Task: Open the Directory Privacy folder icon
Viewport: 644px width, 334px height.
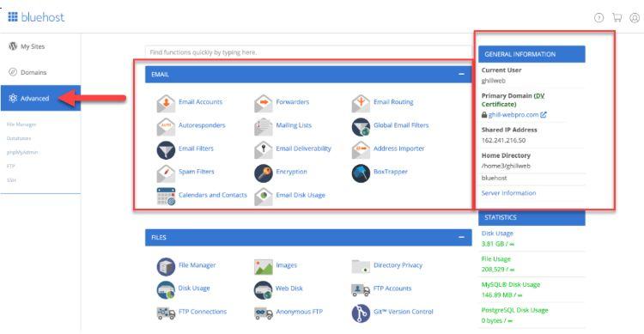Action: pyautogui.click(x=361, y=267)
